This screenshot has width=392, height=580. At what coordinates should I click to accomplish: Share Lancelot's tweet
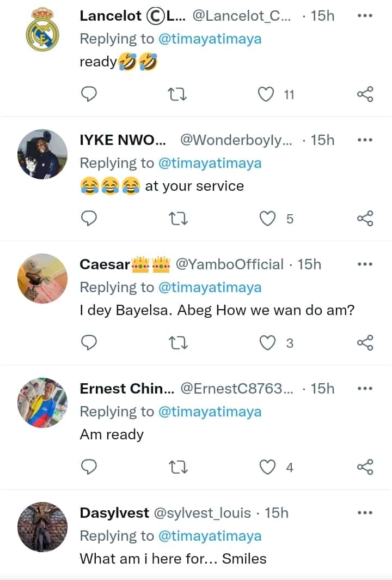[365, 94]
